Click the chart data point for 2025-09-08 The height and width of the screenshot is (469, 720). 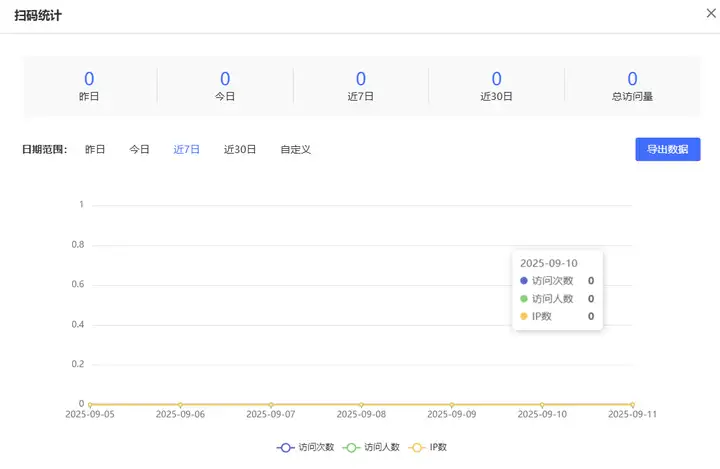(361, 405)
